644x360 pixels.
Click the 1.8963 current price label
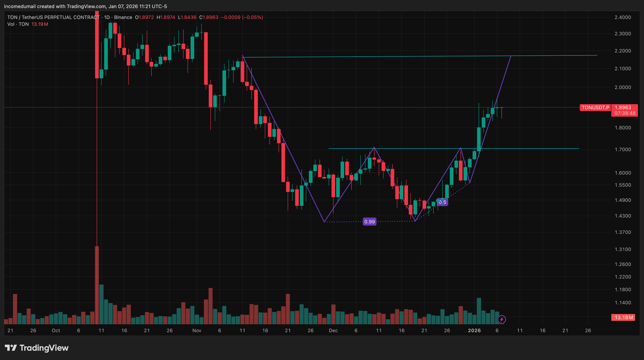(623, 107)
